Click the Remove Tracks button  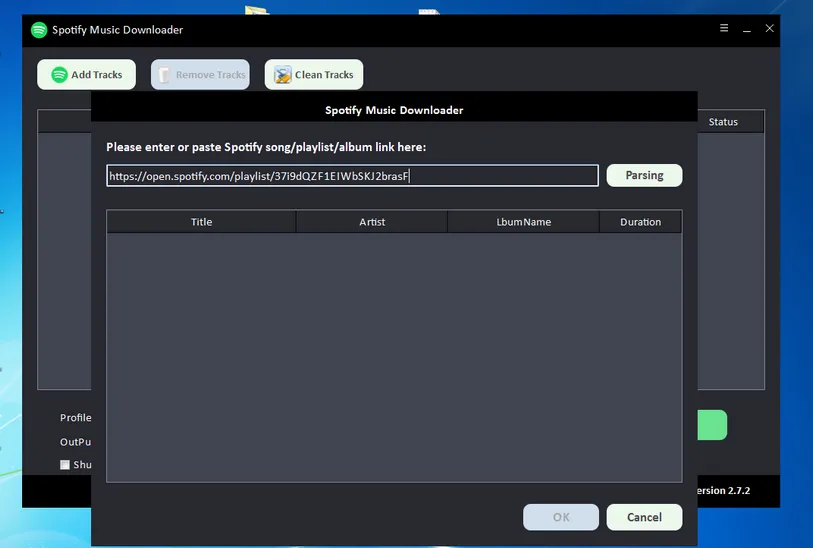pyautogui.click(x=200, y=75)
